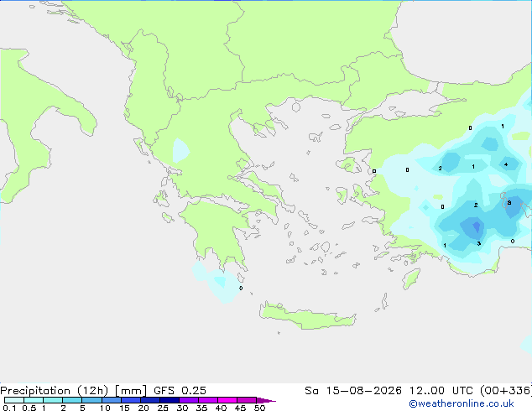Select the 'Sa 15-08-2026' forecast date text
Viewport: 532px width, 411px height.
(353, 391)
